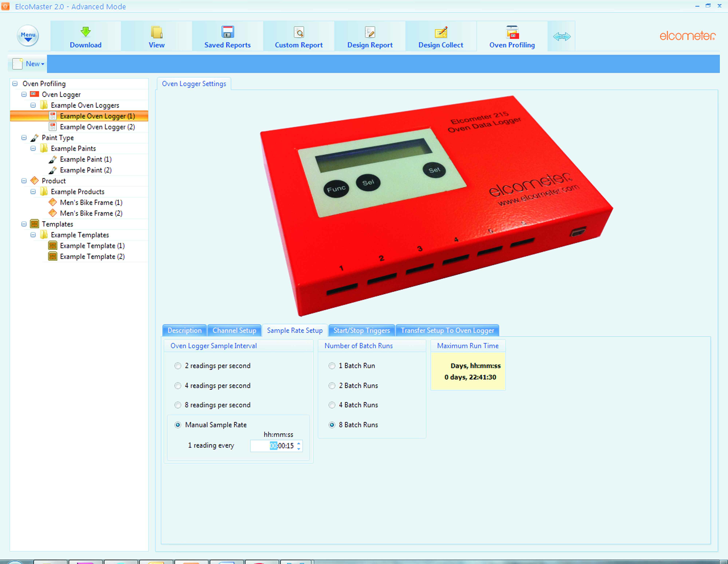This screenshot has width=728, height=564.
Task: Click Example Template (2) icon
Action: [53, 256]
